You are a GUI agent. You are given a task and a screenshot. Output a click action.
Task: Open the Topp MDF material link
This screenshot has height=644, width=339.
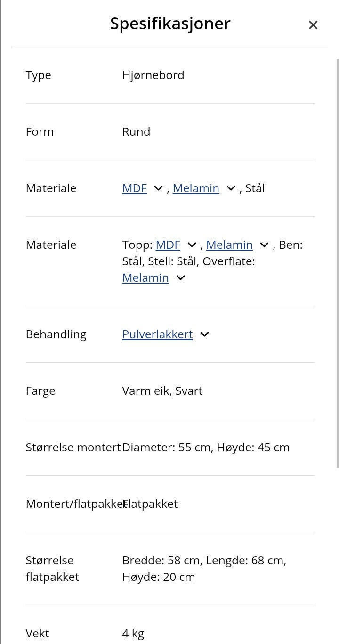pos(168,245)
